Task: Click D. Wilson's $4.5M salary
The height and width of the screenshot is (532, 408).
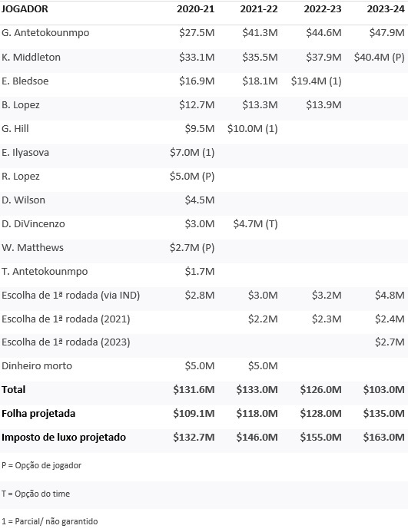Action: [x=200, y=200]
